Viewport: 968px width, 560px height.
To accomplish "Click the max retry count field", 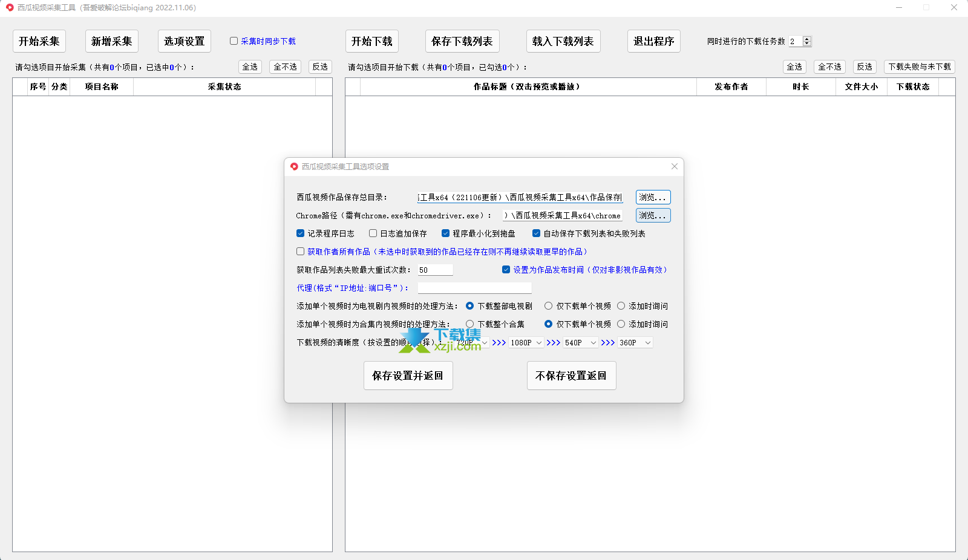I will [x=435, y=270].
